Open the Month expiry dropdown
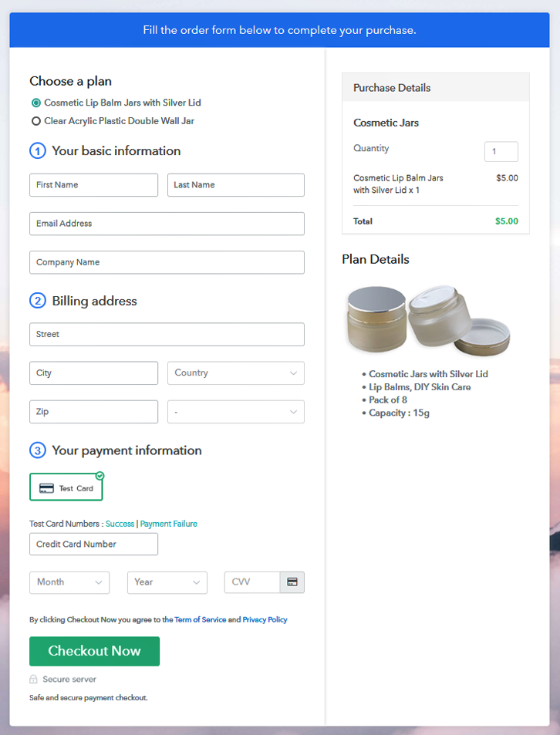560x735 pixels. click(x=69, y=582)
